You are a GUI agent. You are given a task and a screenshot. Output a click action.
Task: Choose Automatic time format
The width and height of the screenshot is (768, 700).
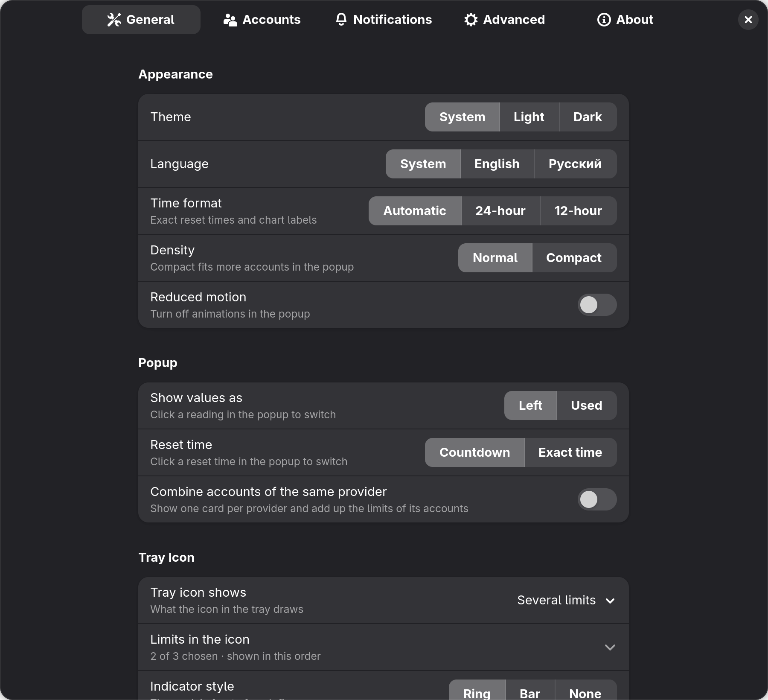(x=415, y=211)
